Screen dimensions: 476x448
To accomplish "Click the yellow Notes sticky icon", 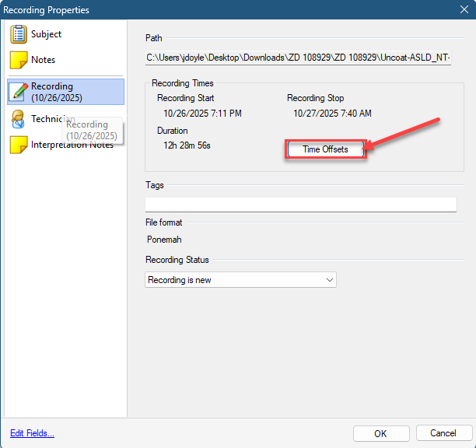I will click(x=19, y=60).
